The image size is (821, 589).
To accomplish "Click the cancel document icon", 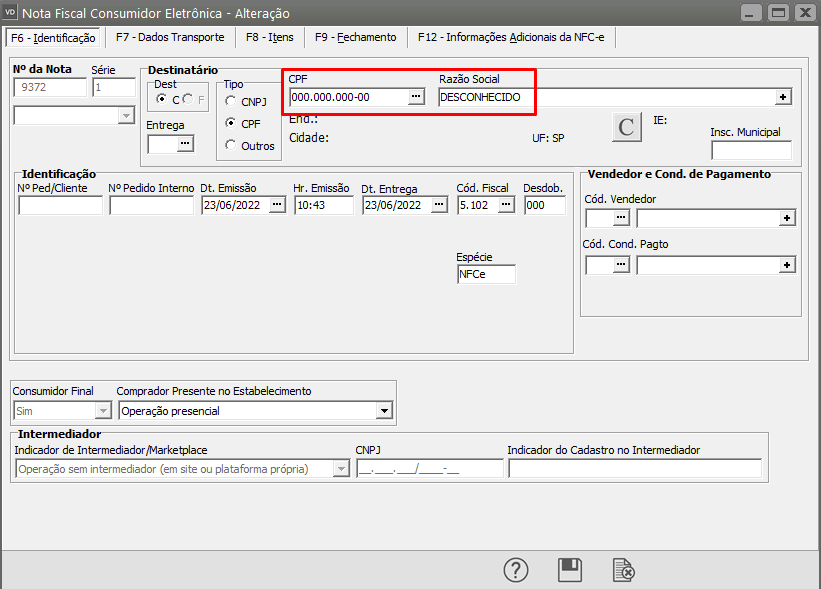I will click(x=623, y=570).
